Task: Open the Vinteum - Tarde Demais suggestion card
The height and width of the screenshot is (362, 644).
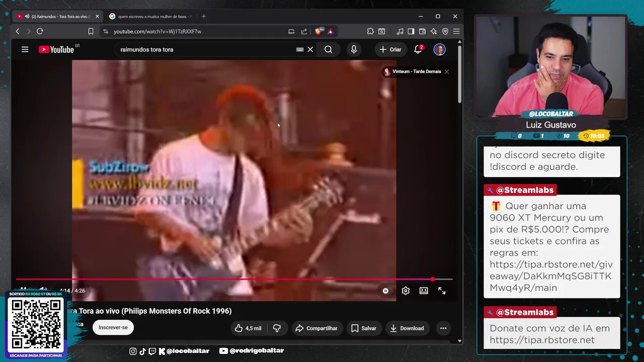Action: tap(413, 71)
